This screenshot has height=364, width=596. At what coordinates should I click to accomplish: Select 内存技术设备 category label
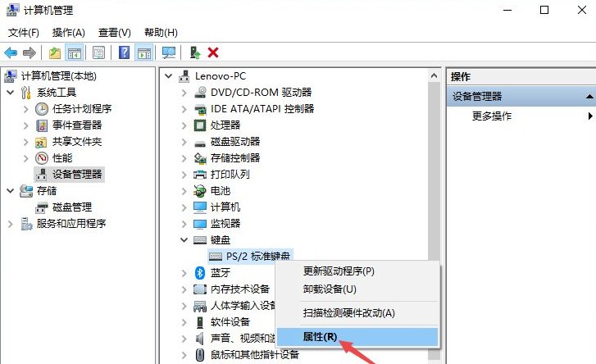pyautogui.click(x=240, y=289)
